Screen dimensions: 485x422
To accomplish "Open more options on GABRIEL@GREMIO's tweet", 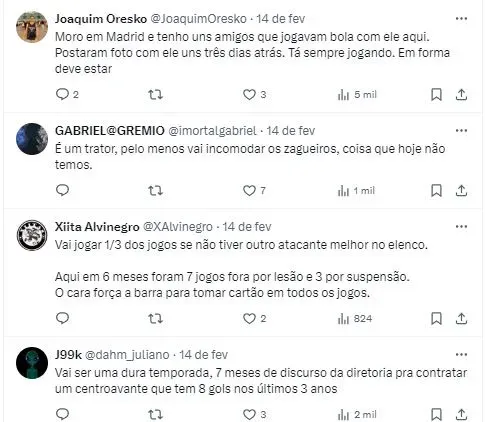I will [x=461, y=131].
